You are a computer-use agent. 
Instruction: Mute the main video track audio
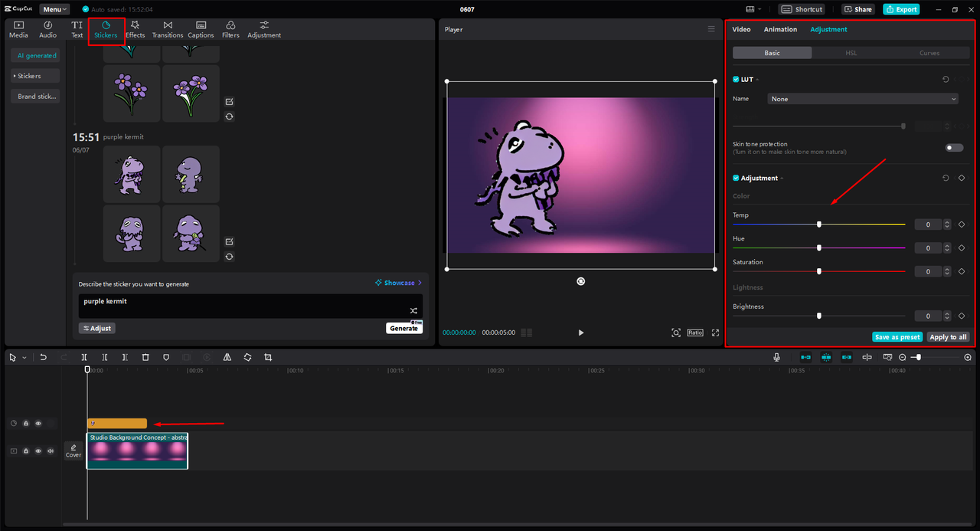pos(51,451)
